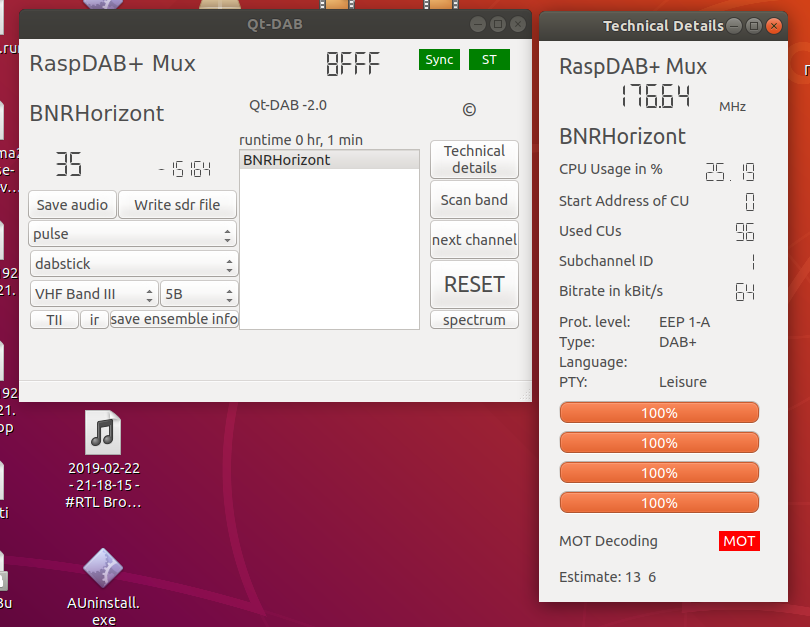The image size is (810, 627).
Task: Click the second 100% quality bar
Action: (x=659, y=443)
